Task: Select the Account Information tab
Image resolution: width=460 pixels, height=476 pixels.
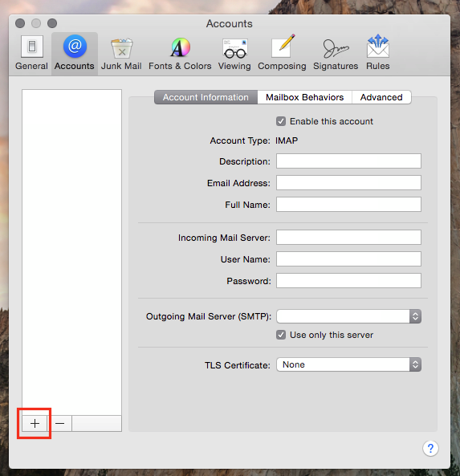Action: pos(206,97)
